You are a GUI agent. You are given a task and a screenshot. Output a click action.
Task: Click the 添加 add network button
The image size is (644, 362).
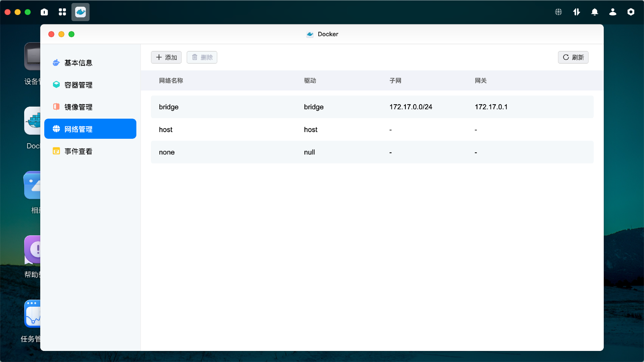(166, 57)
